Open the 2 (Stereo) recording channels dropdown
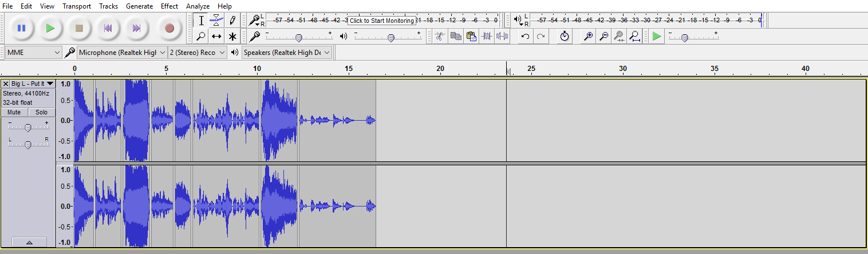The width and height of the screenshot is (868, 254). click(198, 53)
